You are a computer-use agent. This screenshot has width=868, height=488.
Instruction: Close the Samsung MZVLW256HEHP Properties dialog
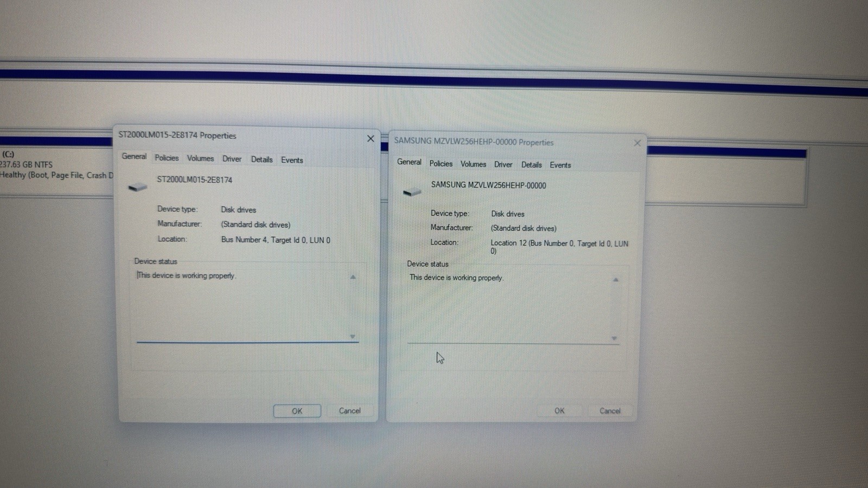(637, 143)
